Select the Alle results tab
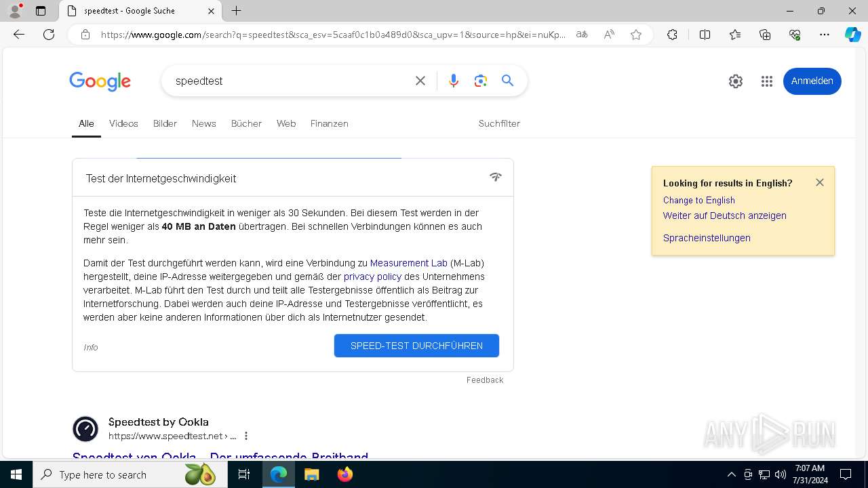The height and width of the screenshot is (488, 868). tap(86, 123)
